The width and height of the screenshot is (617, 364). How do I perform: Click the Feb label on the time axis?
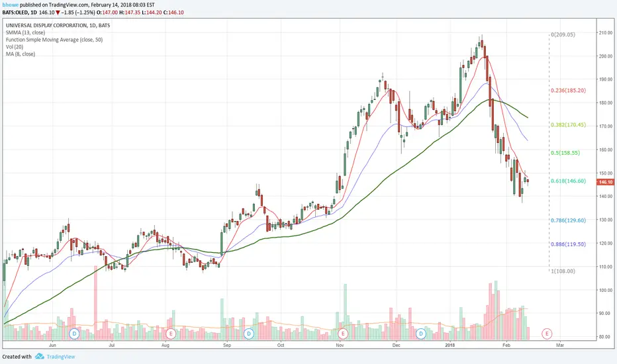click(506, 345)
